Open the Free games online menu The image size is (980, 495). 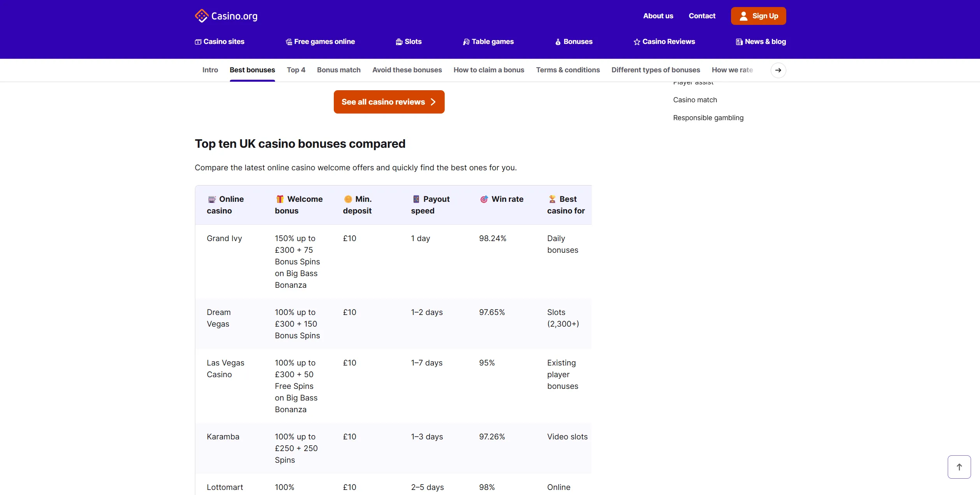(320, 42)
